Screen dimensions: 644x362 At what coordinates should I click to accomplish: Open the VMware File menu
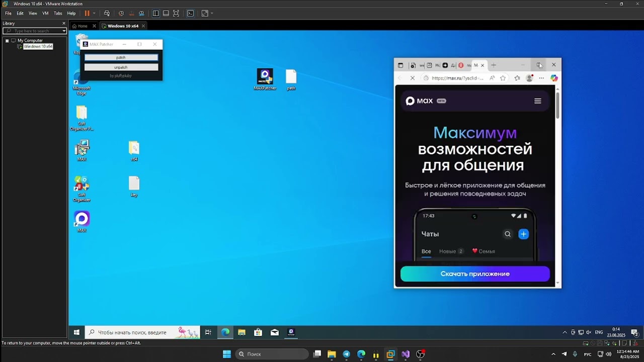(8, 14)
